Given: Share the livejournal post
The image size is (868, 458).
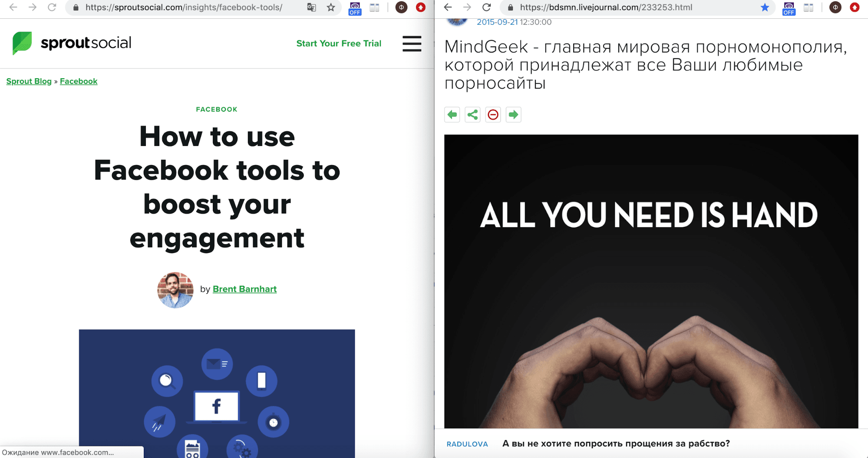Looking at the screenshot, I should [x=472, y=115].
